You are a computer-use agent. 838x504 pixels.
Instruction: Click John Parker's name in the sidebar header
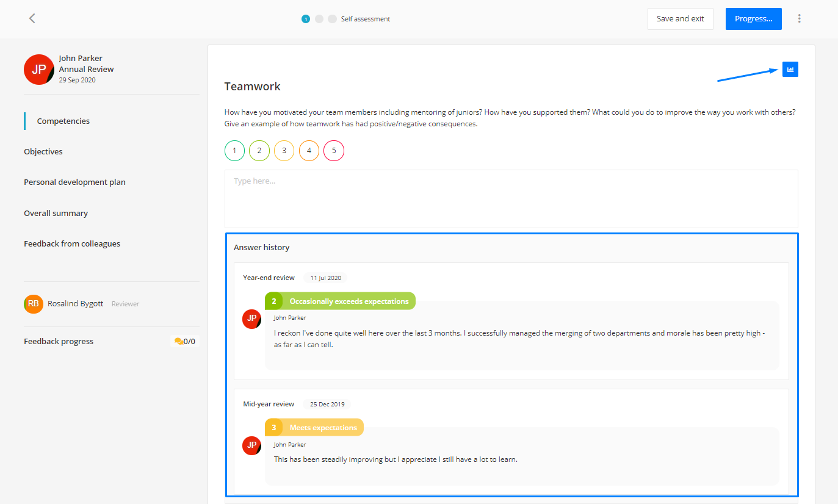(x=81, y=58)
